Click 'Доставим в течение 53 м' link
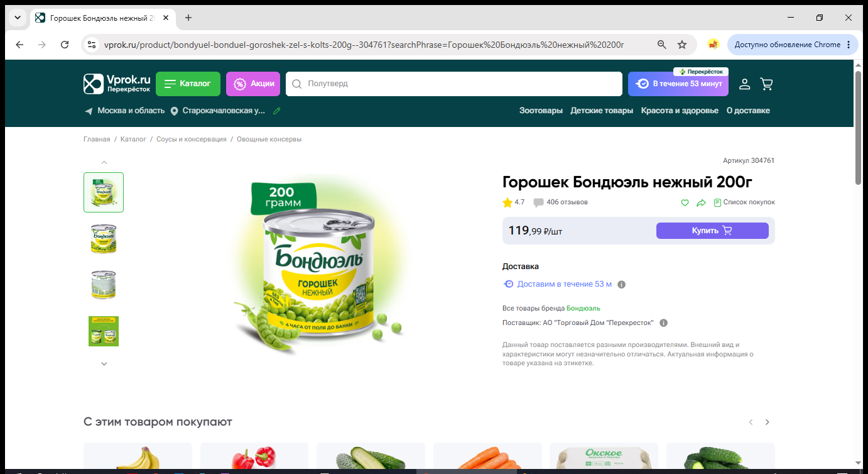Screen dimensions: 868x474 565,284
